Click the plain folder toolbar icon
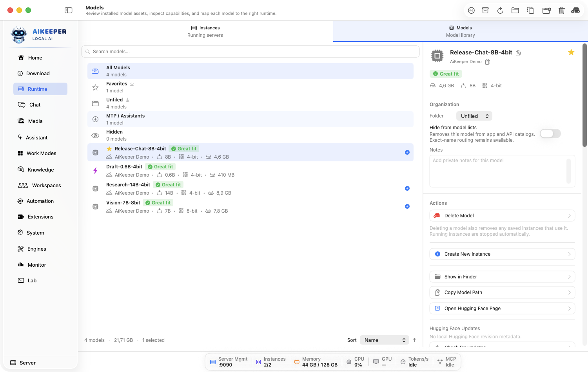Screen dimensions: 588x372 [515, 11]
